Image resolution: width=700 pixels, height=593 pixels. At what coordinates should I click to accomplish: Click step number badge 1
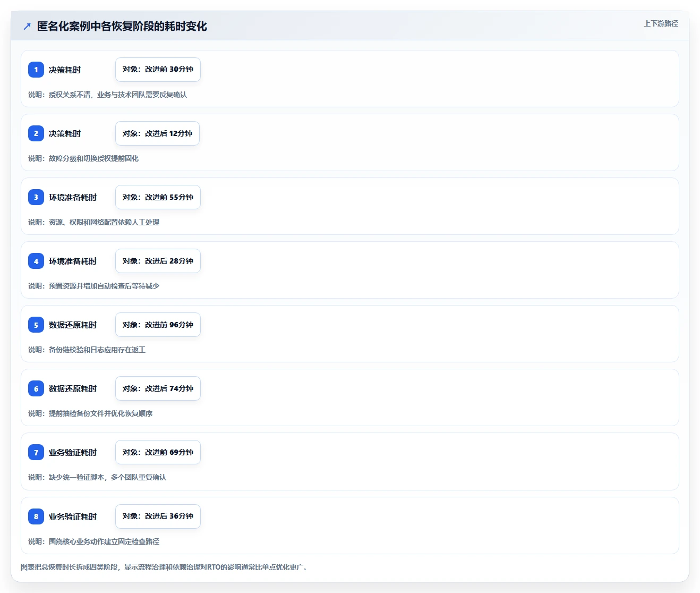(x=36, y=70)
